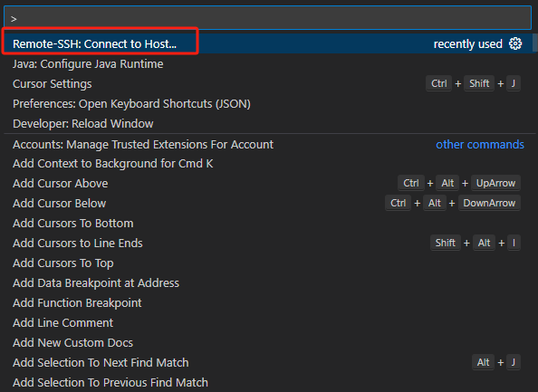The width and height of the screenshot is (538, 392).
Task: Run Add Line Comment command
Action: (267, 322)
